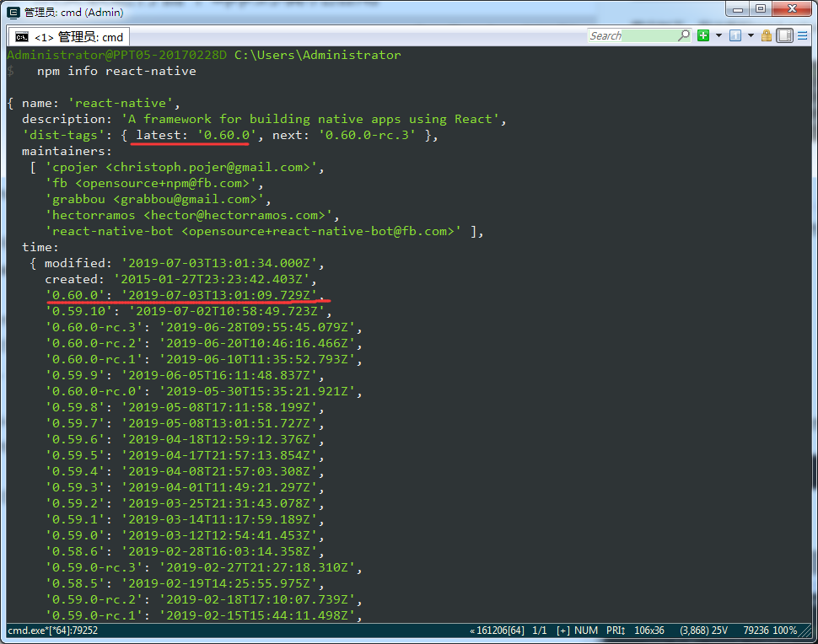
Task: Toggle the alternative console panel icon
Action: (784, 35)
